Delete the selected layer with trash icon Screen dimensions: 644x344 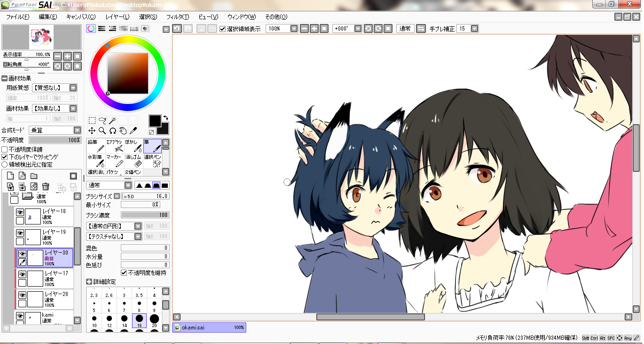click(46, 187)
